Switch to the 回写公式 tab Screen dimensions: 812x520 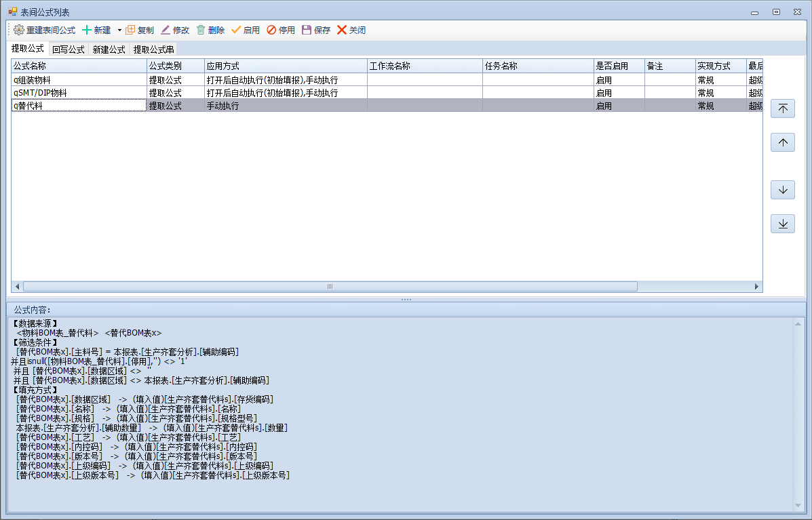[x=68, y=49]
